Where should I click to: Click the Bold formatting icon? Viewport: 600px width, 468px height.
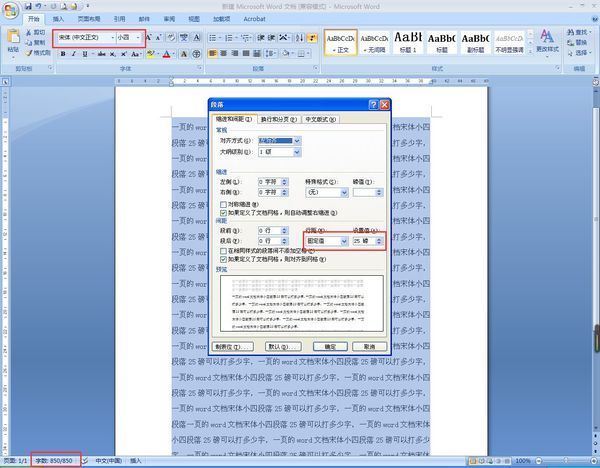64,53
